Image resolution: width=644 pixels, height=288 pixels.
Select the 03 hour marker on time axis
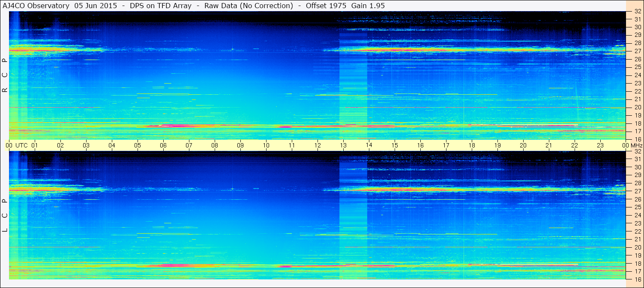tap(86, 145)
